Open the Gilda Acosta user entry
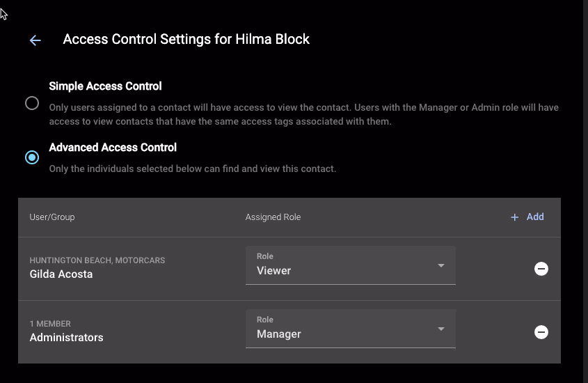Viewport: 588px width, 383px height. coord(61,274)
